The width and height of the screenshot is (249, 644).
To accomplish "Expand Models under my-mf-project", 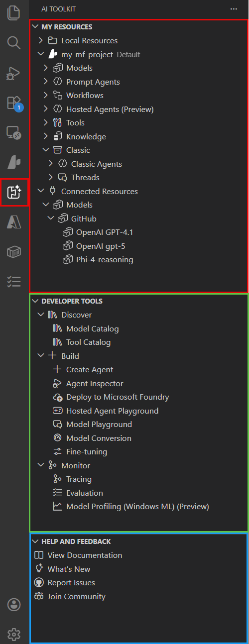I will [46, 68].
